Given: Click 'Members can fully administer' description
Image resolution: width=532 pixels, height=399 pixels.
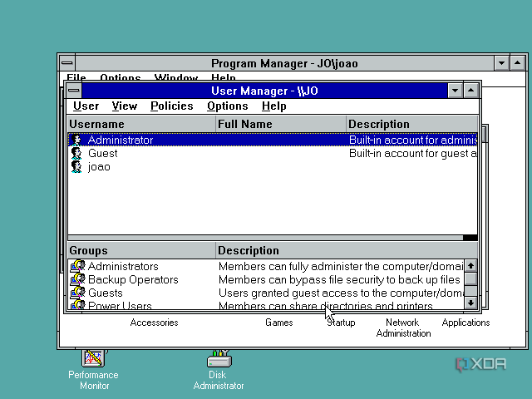Looking at the screenshot, I should tap(341, 266).
